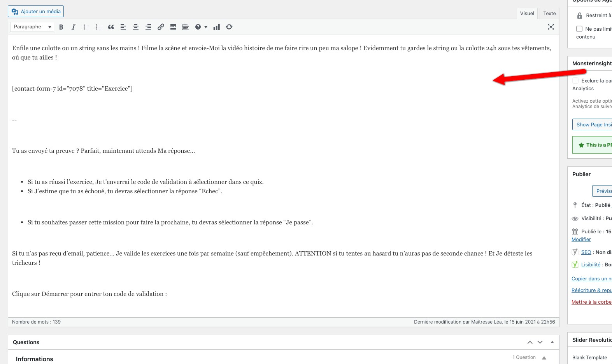Click the calendar icon next to Publié le
This screenshot has height=364, width=612.
[575, 231]
